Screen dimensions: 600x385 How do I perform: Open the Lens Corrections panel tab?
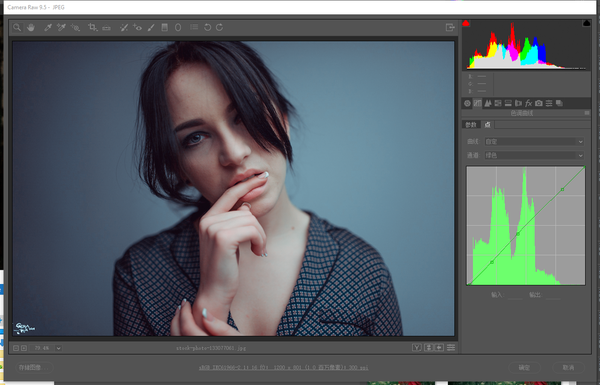pyautogui.click(x=518, y=103)
